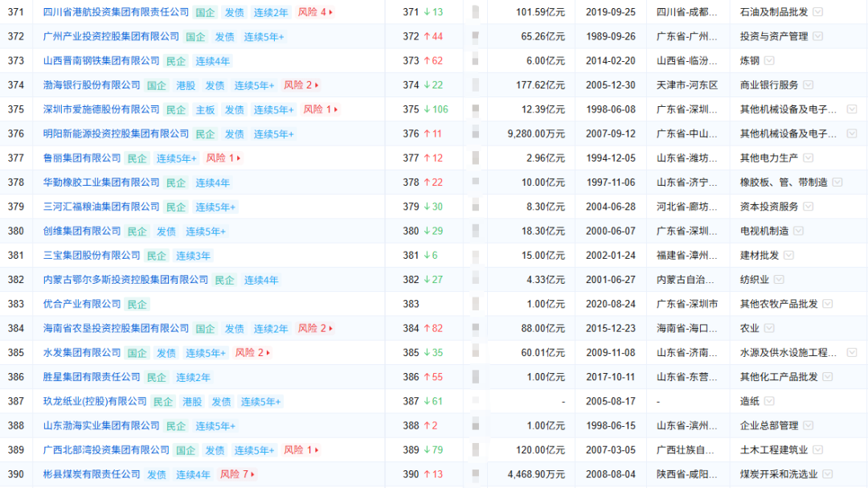The height and width of the screenshot is (488, 868).
Task: Open 深圳市爱施德股份有限公司 link
Action: tap(101, 109)
